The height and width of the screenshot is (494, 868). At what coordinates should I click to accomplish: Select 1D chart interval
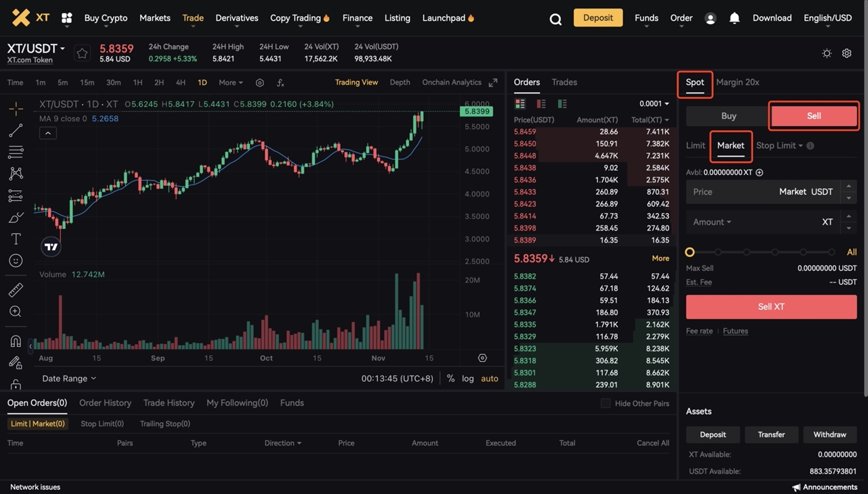[202, 83]
